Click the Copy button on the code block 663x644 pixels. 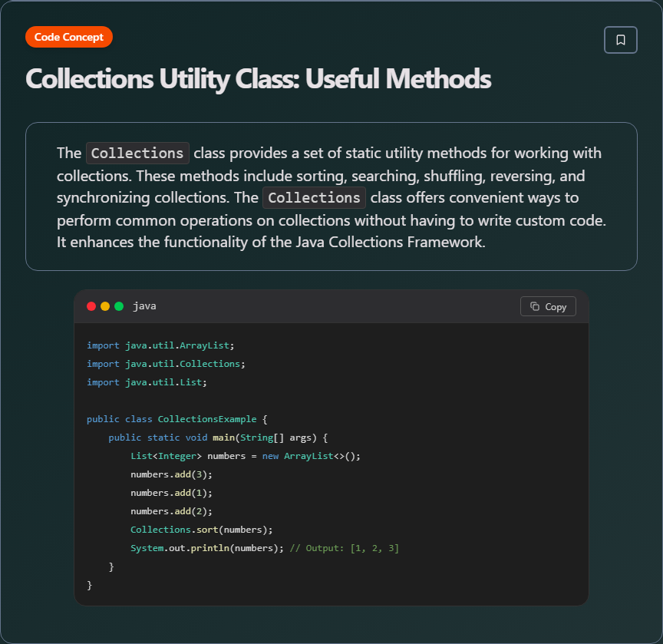[548, 306]
